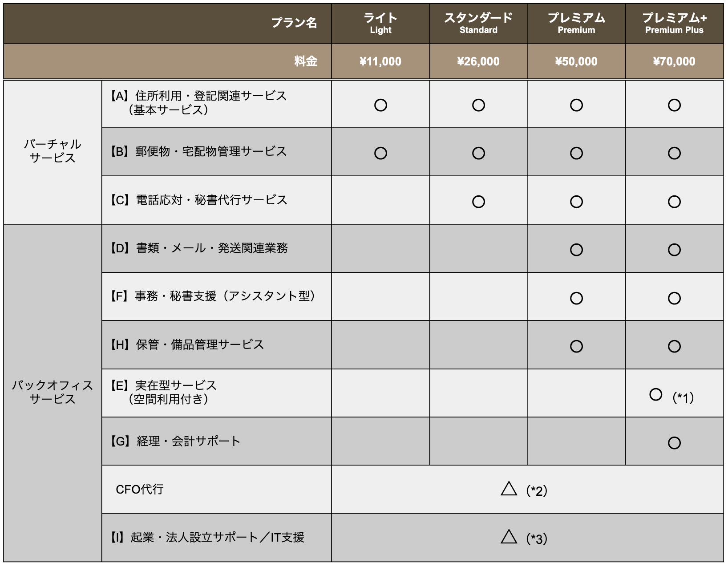Click the Premium Plus circle for secretary support row

coord(674,298)
